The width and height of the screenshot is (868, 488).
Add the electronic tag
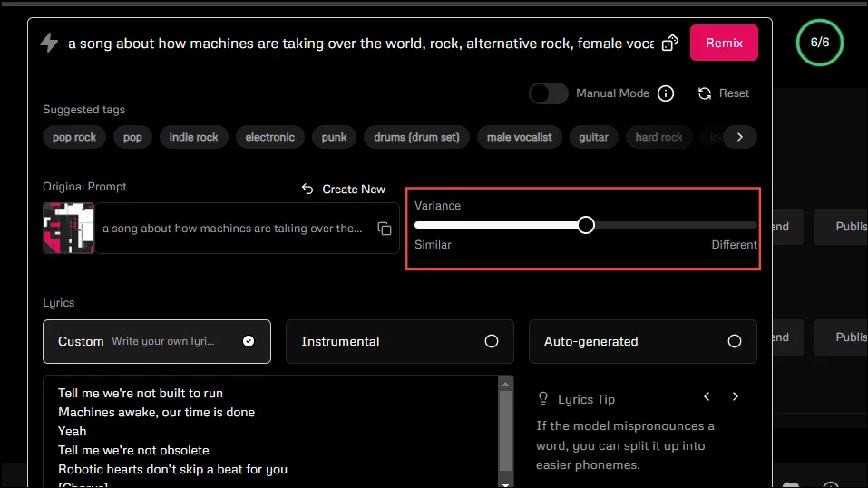point(269,137)
